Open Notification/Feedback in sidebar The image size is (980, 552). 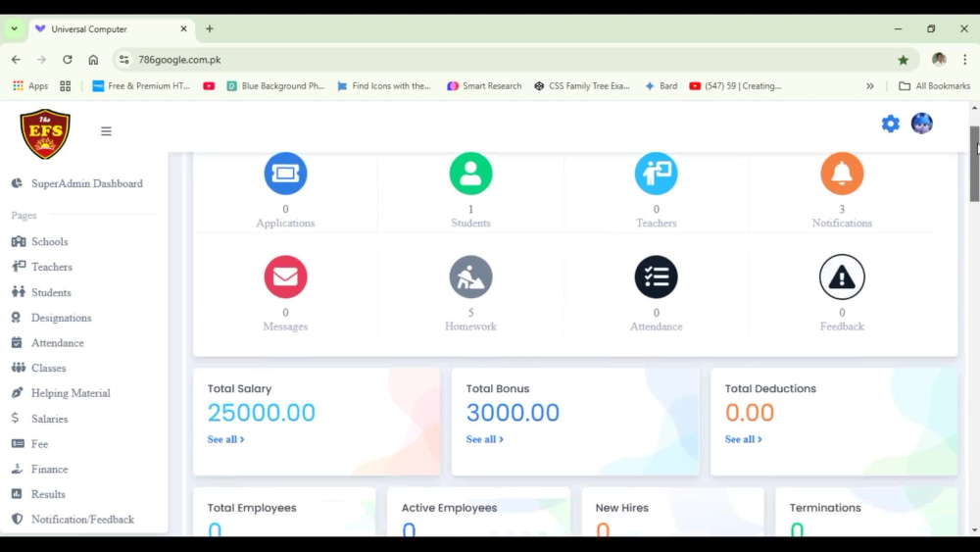pyautogui.click(x=73, y=519)
